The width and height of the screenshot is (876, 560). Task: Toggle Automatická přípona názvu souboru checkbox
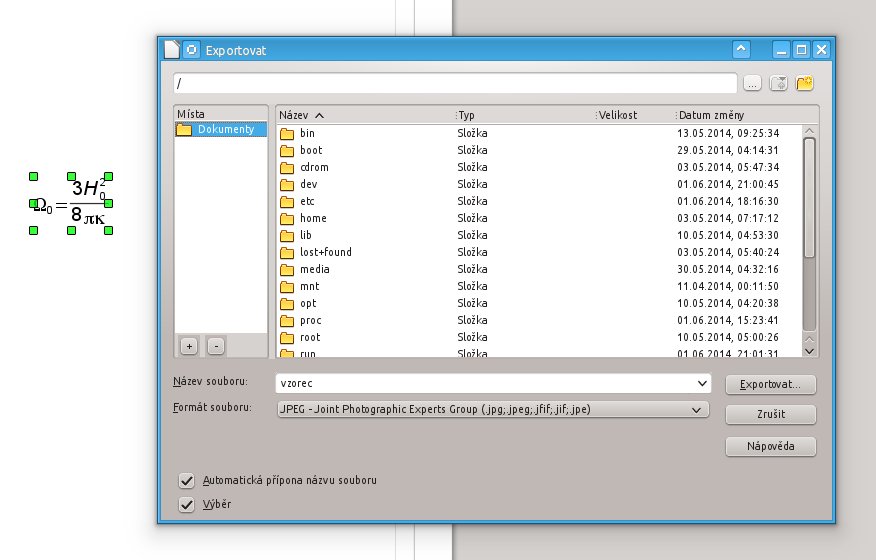click(187, 481)
